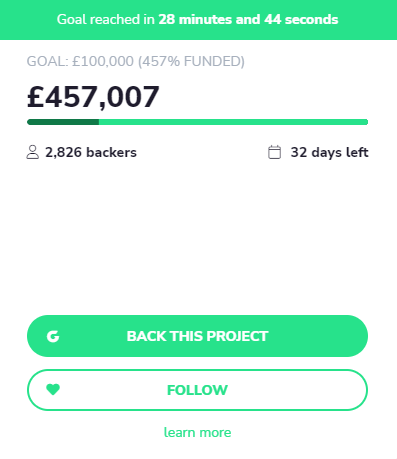Viewport: 397px width, 459px height.
Task: Click the FOLLOW label text
Action: 197,390
